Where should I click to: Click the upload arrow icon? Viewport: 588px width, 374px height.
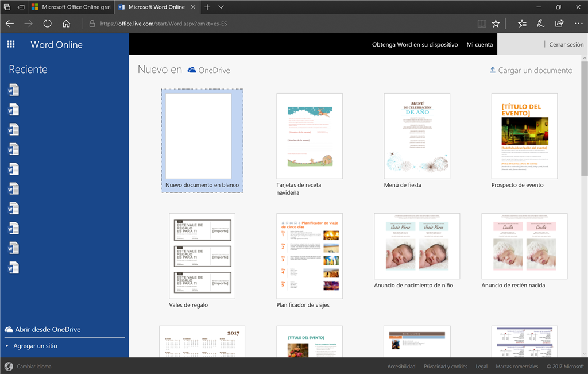pyautogui.click(x=493, y=70)
